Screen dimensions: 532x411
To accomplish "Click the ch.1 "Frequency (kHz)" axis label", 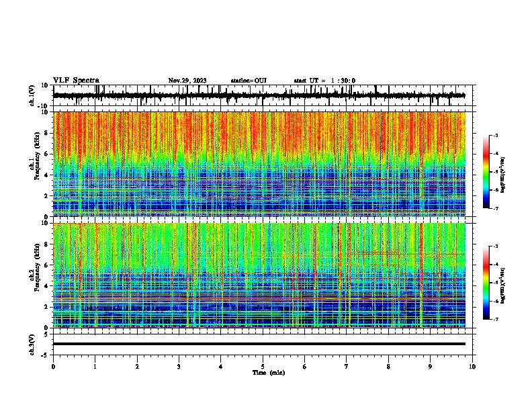I will 37,156.
